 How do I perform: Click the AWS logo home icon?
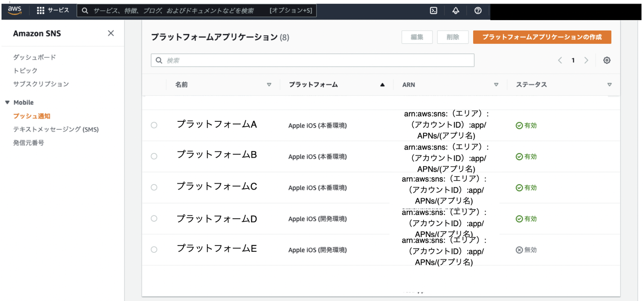[15, 10]
